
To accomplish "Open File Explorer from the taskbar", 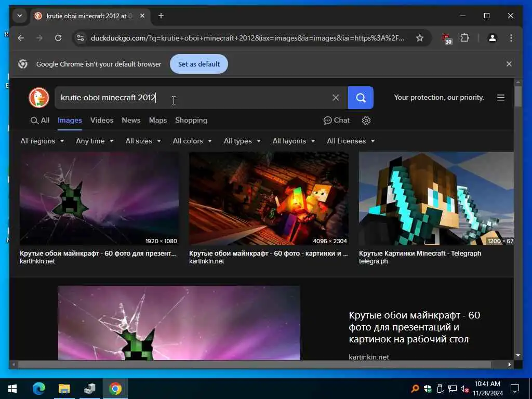I will [64, 389].
